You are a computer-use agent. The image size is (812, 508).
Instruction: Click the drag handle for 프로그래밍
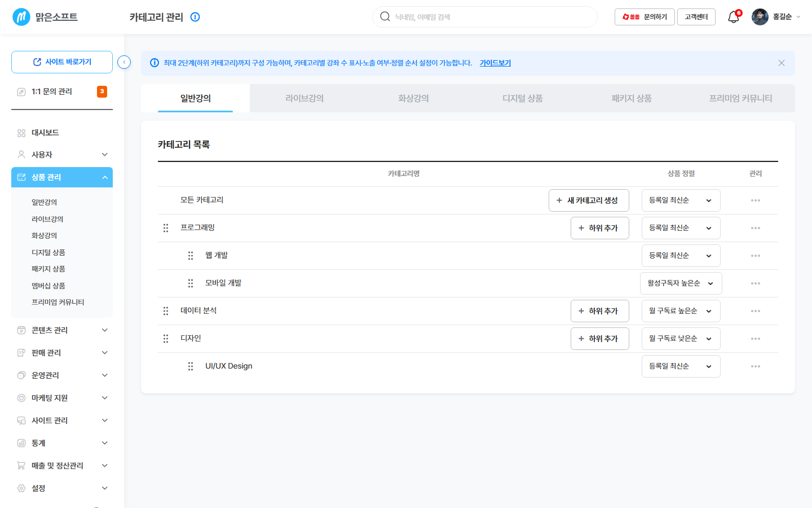(166, 228)
